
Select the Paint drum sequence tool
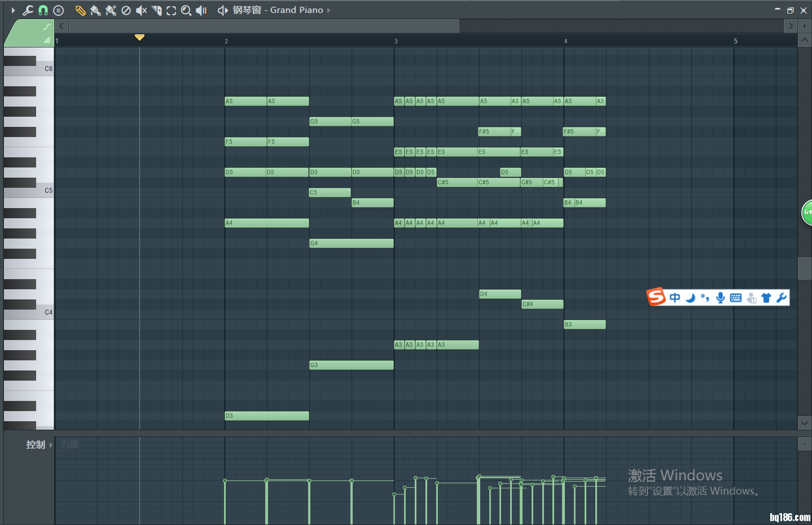point(111,10)
